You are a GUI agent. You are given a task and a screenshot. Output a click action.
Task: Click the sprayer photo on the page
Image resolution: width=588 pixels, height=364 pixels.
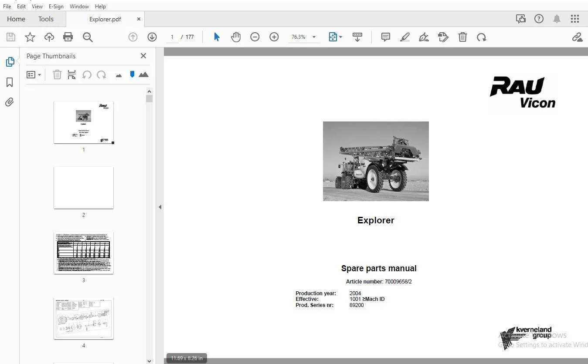376,161
